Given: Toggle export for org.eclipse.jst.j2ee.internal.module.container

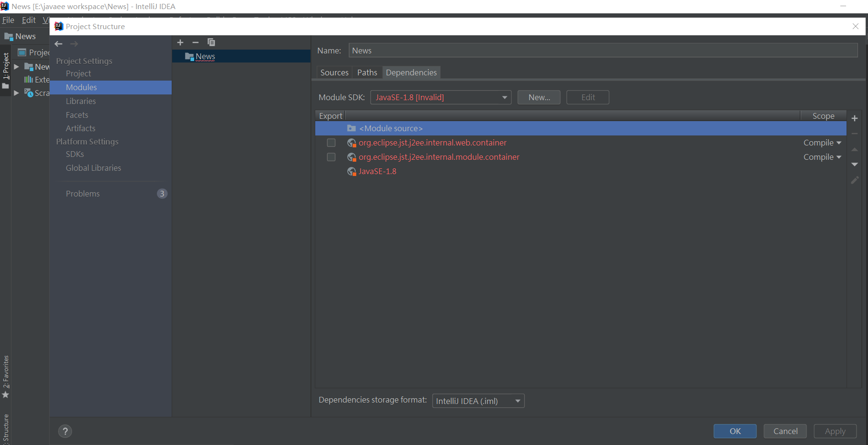Looking at the screenshot, I should point(331,157).
